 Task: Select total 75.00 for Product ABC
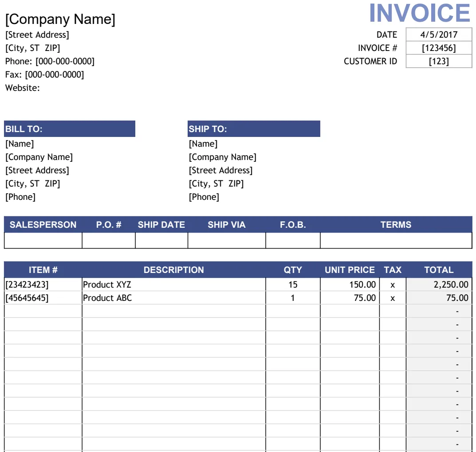pyautogui.click(x=439, y=298)
